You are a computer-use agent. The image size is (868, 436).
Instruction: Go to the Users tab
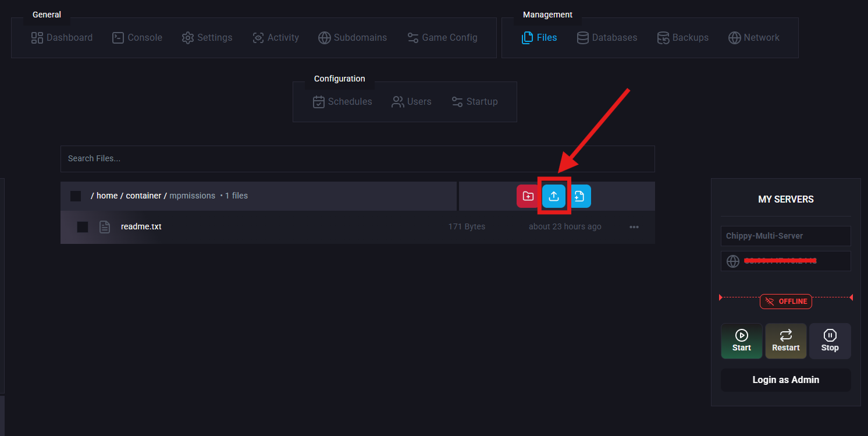coord(412,102)
